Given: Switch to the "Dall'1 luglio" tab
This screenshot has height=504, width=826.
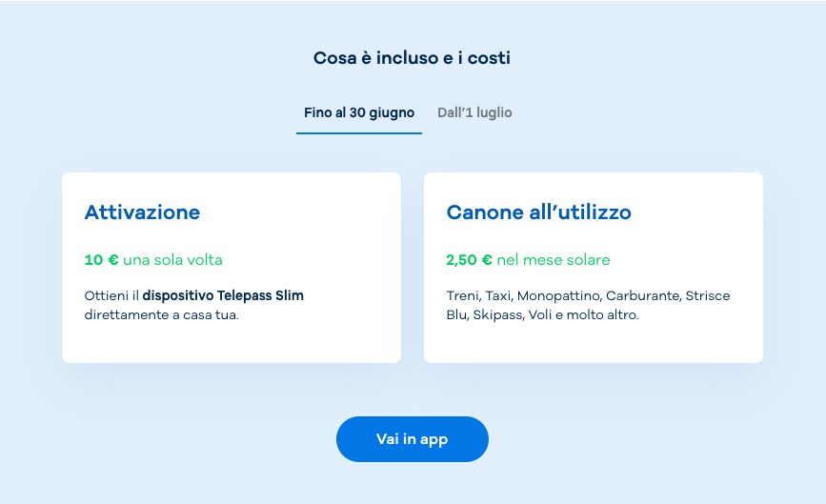Looking at the screenshot, I should [474, 112].
